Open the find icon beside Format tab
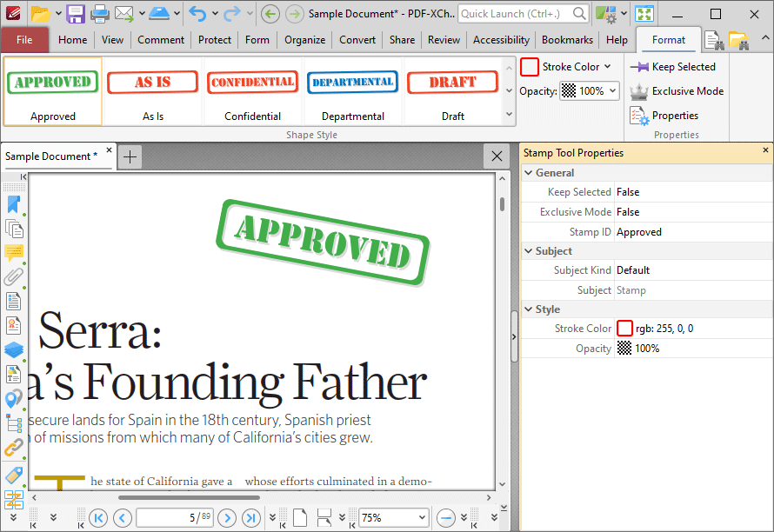Image resolution: width=774 pixels, height=532 pixels. coord(714,41)
